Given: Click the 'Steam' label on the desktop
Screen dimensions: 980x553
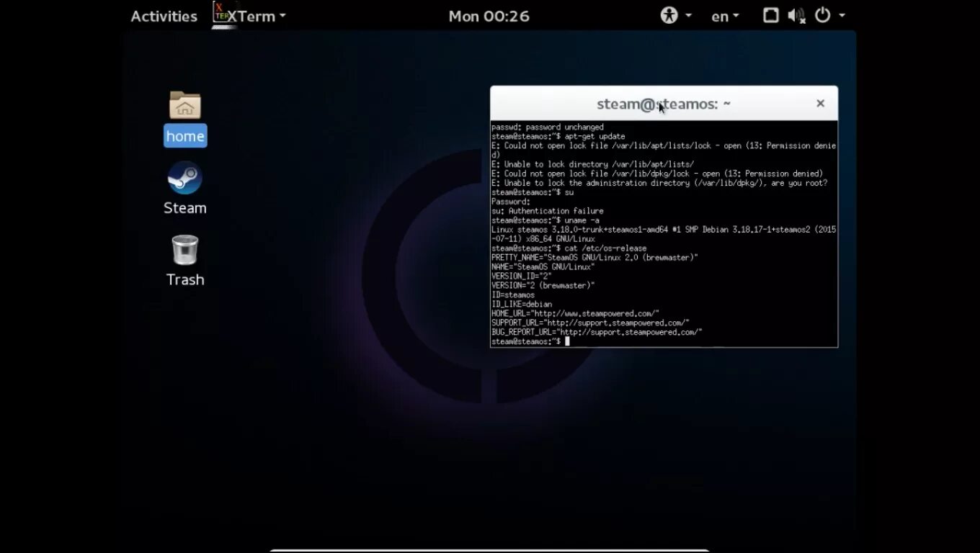Looking at the screenshot, I should click(185, 208).
